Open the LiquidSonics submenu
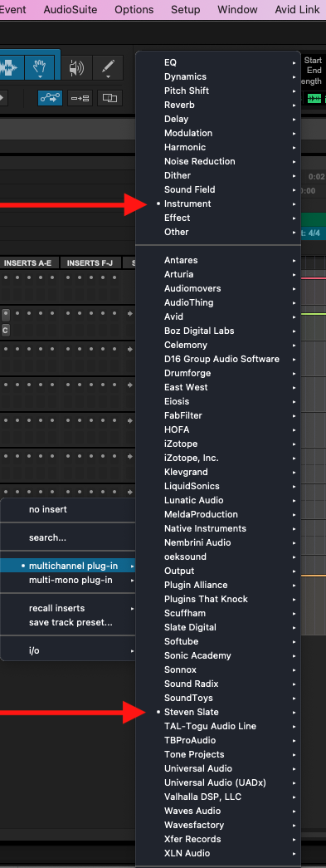The image size is (326, 868). 218,486
